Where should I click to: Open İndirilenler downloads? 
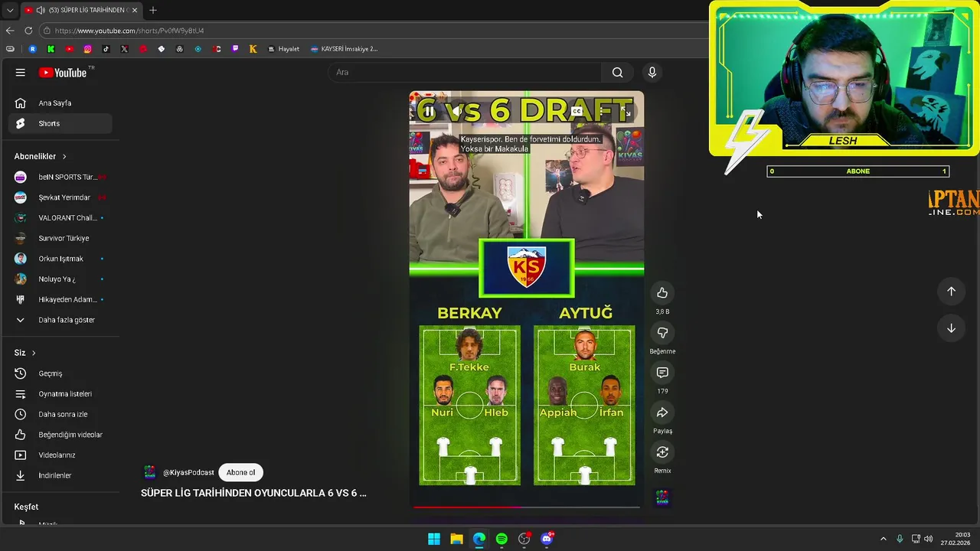coord(60,475)
